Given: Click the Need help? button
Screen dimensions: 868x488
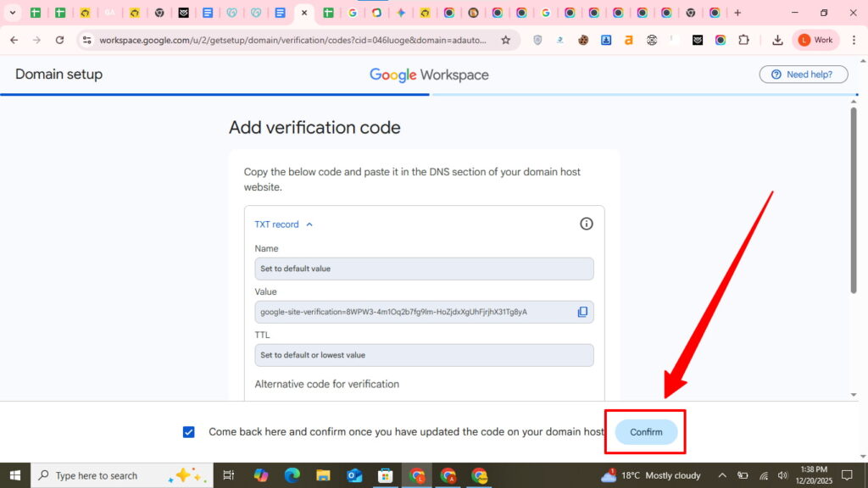Looking at the screenshot, I should point(803,75).
